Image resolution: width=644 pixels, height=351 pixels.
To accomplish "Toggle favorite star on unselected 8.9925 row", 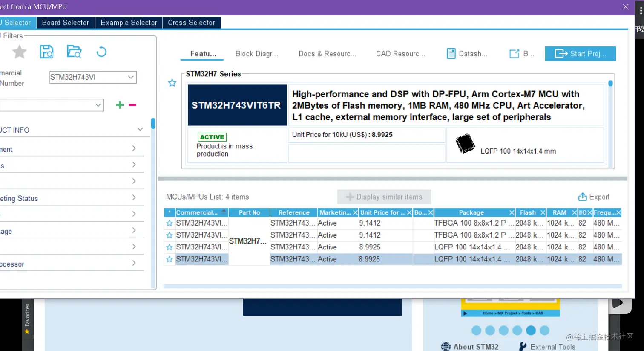I will click(x=170, y=247).
